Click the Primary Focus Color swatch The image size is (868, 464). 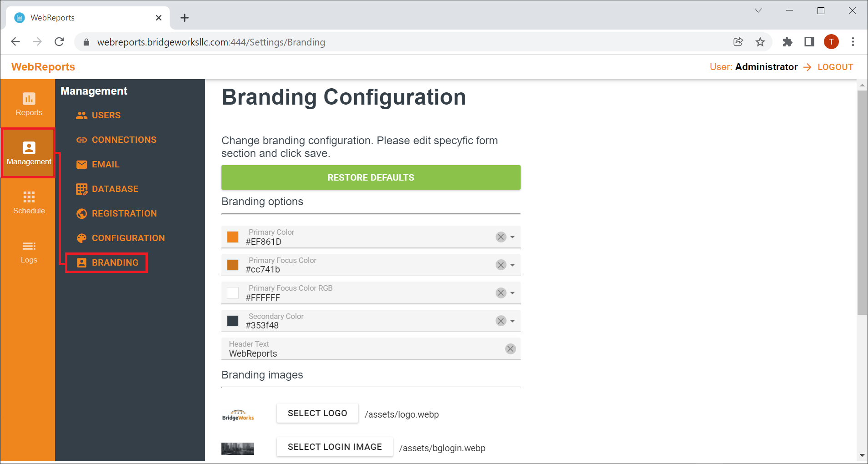(x=233, y=265)
